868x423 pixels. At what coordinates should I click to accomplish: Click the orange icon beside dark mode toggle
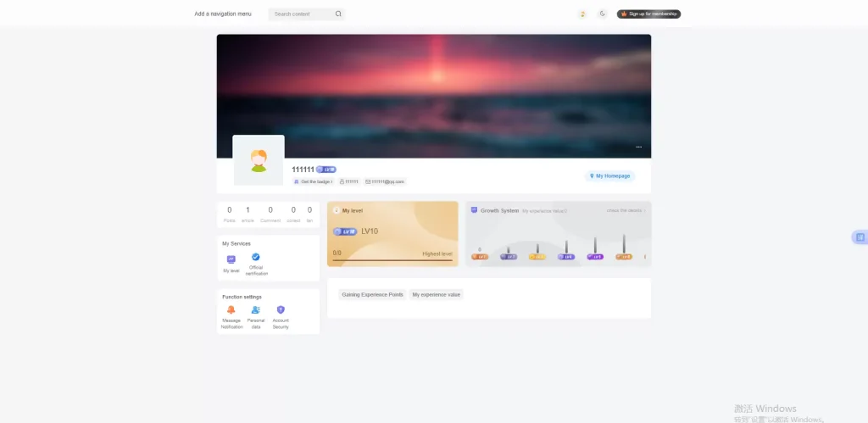[582, 14]
